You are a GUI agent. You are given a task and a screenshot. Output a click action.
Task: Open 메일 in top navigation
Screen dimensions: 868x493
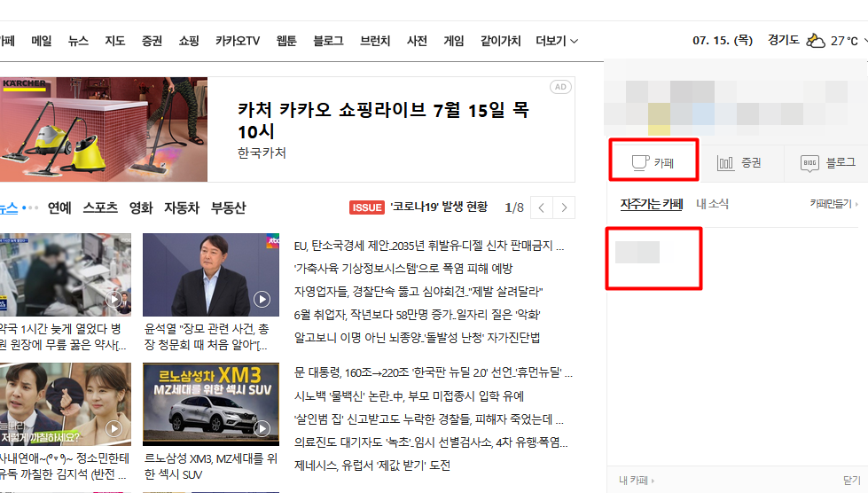click(x=42, y=41)
